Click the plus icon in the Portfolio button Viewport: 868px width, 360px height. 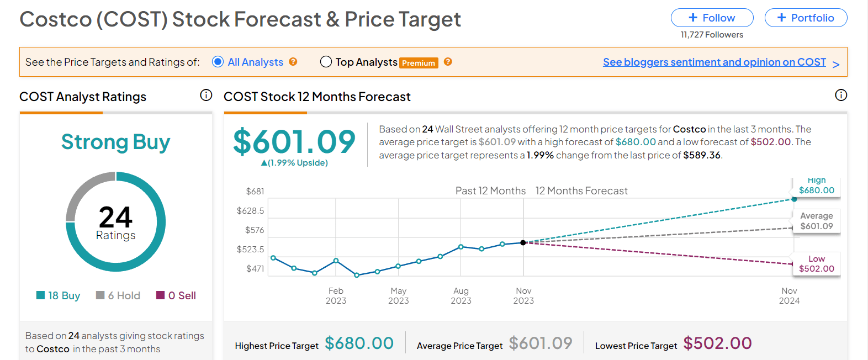[781, 18]
